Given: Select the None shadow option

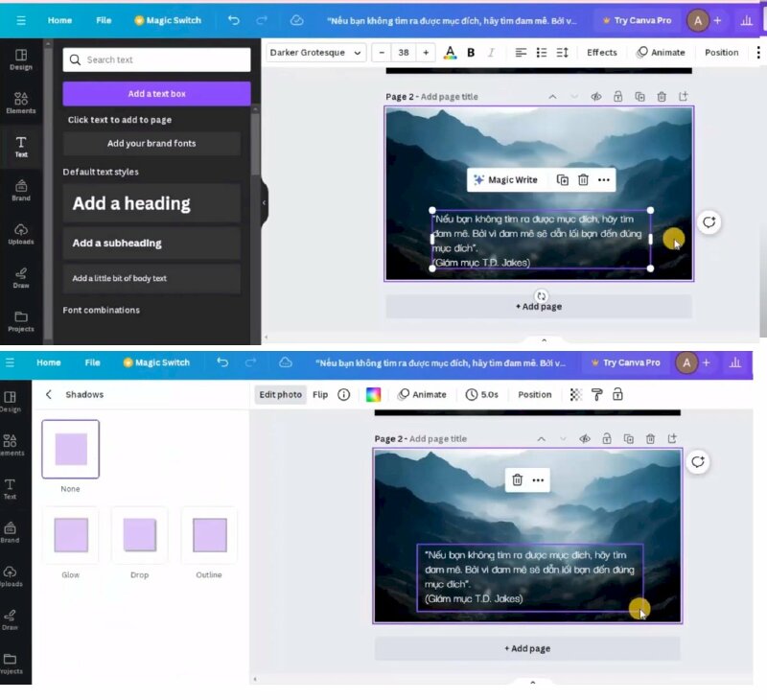Looking at the screenshot, I should click(70, 450).
